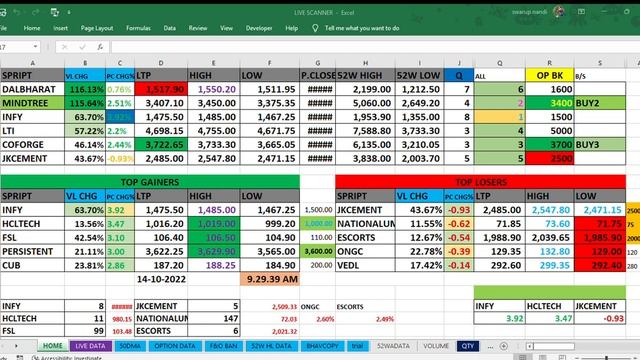This screenshot has height=360, width=640.
Task: Click into the formula bar input
Action: point(376,47)
